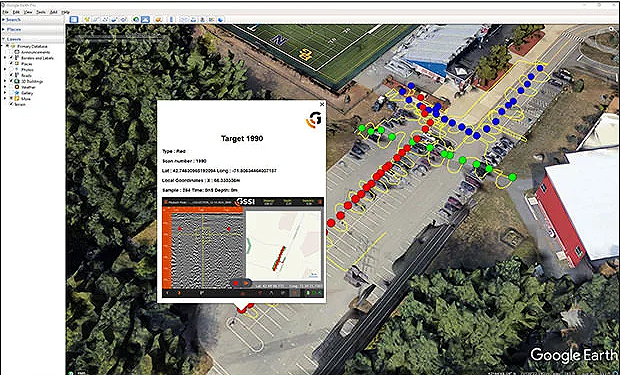Start the Record a Tour tool
Image resolution: width=620 pixels, height=375 pixels.
click(124, 19)
